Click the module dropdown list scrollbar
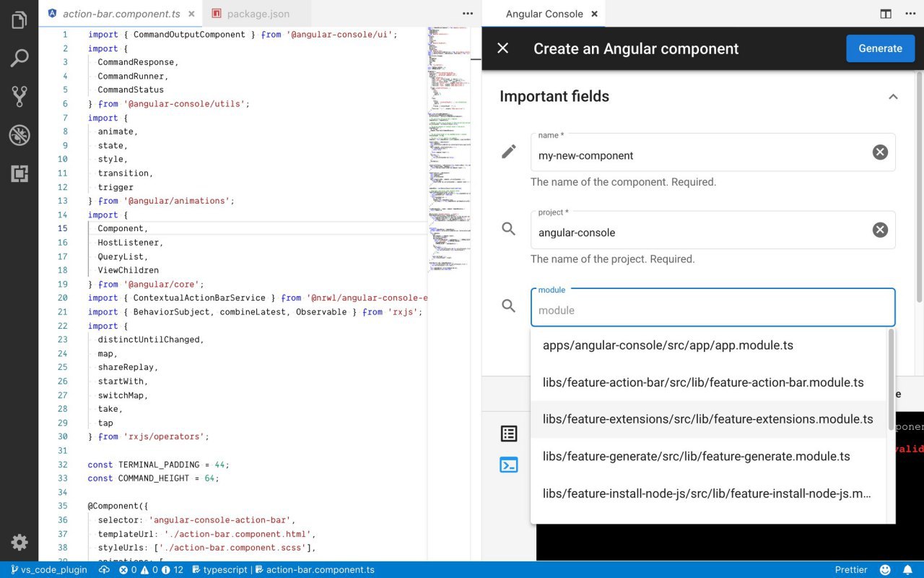The width and height of the screenshot is (924, 578). pos(892,379)
